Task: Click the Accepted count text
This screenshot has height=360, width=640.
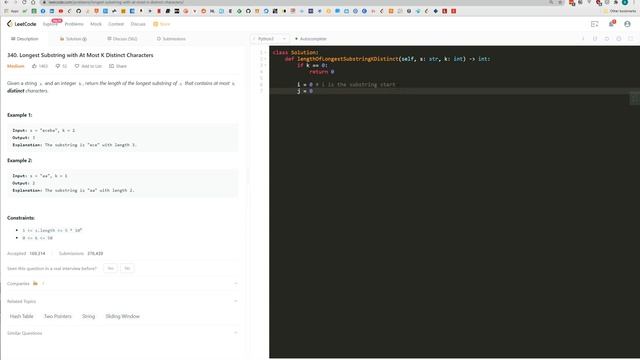Action: pos(26,253)
